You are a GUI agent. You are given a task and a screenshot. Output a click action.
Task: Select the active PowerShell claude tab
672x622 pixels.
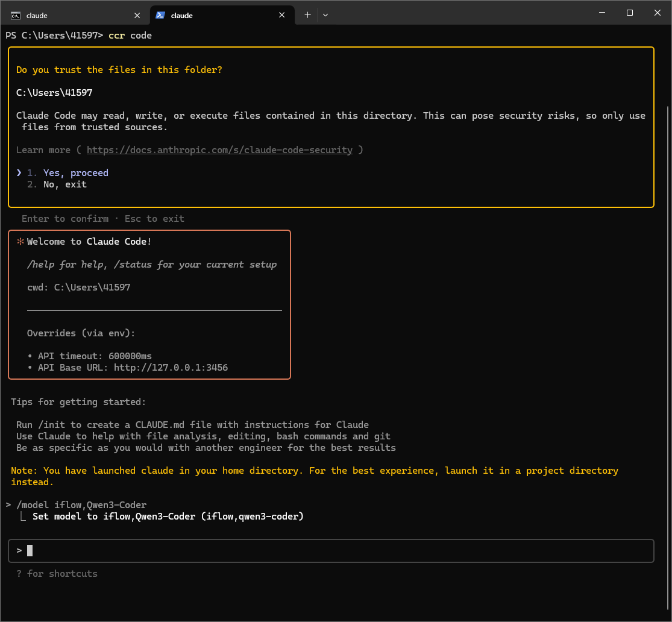(x=222, y=16)
